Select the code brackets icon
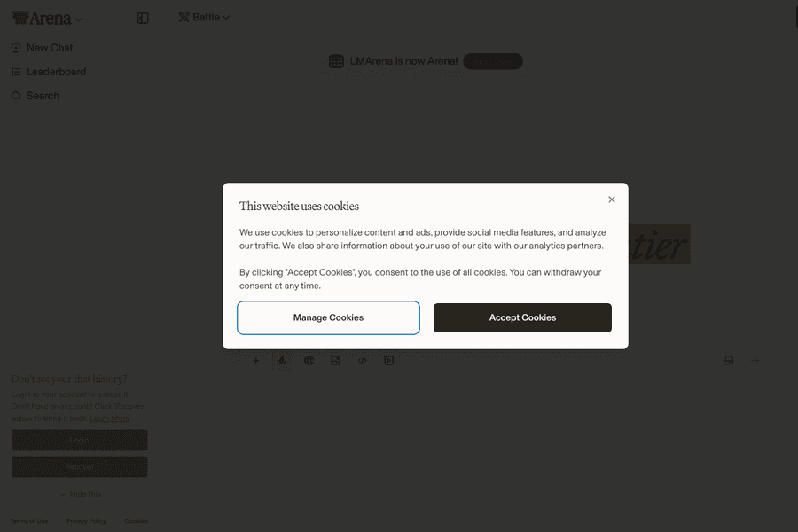The width and height of the screenshot is (798, 532). coord(362,361)
